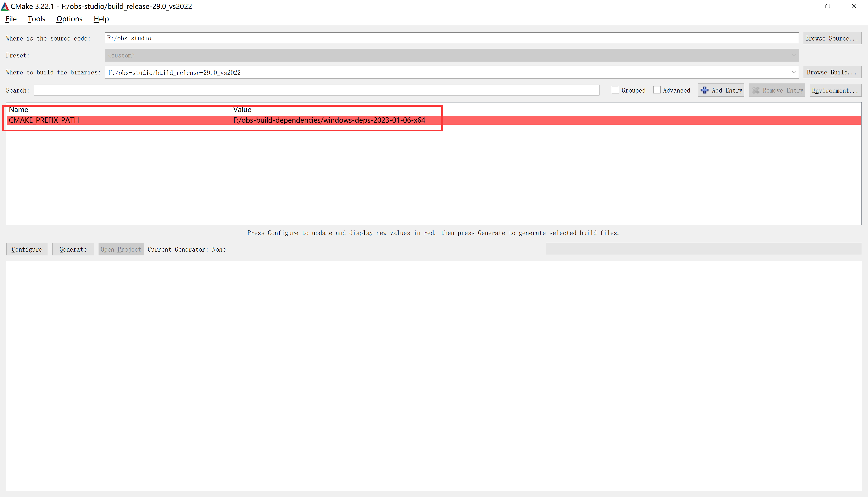Open the Preset custom dropdown
The width and height of the screenshot is (868, 497).
[x=451, y=55]
